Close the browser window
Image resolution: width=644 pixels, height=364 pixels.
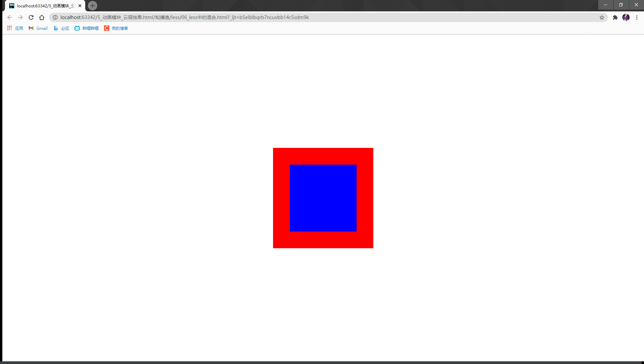pos(636,5)
